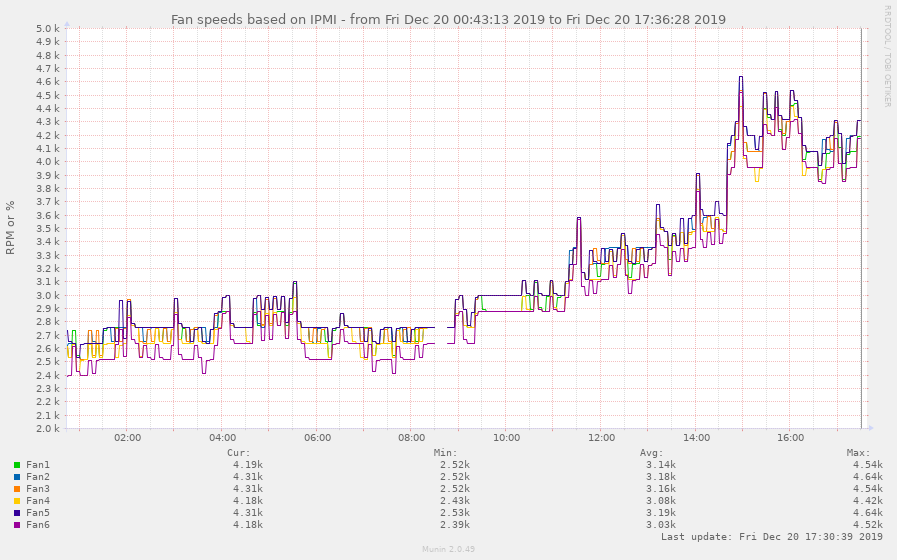This screenshot has width=897, height=560.
Task: Select the Fan4 legend label
Action: (x=38, y=501)
